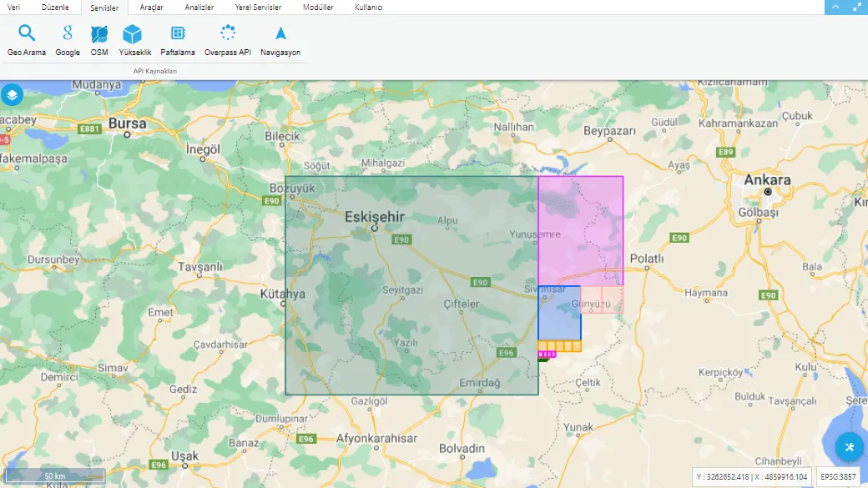
Task: Click the Gölbaşı town label
Action: tap(759, 213)
